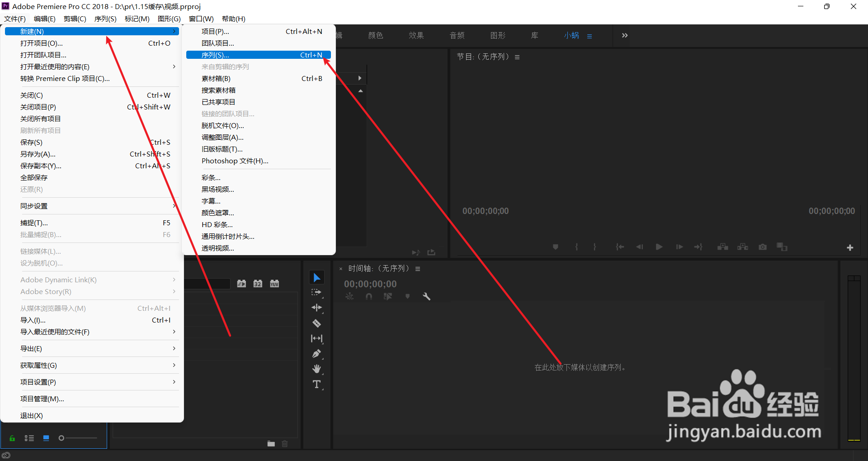Open the Button Editor plus icon
868x461 pixels.
tap(850, 247)
